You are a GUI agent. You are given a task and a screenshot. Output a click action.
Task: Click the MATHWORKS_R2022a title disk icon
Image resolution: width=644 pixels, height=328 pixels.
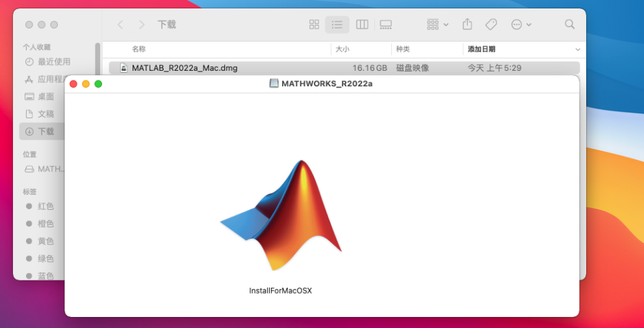coord(274,84)
